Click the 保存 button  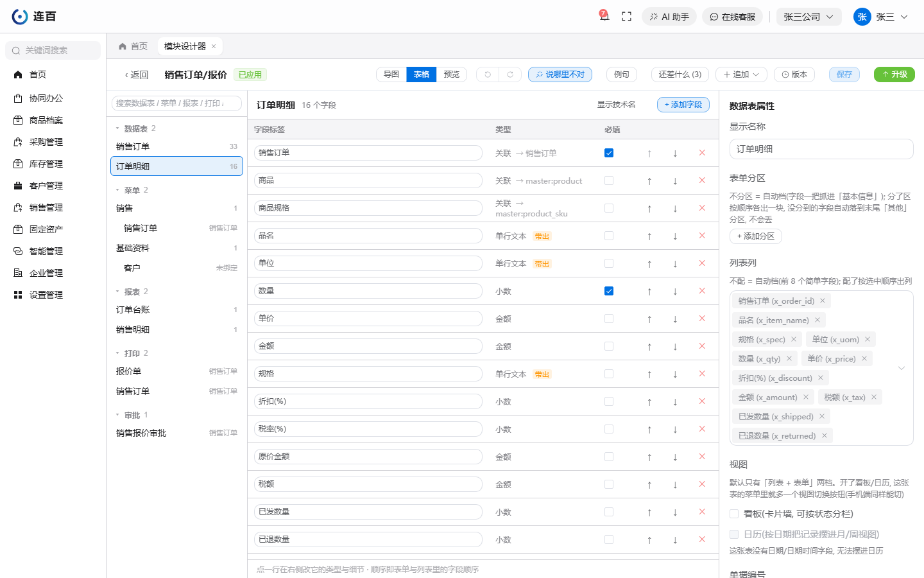(x=844, y=74)
